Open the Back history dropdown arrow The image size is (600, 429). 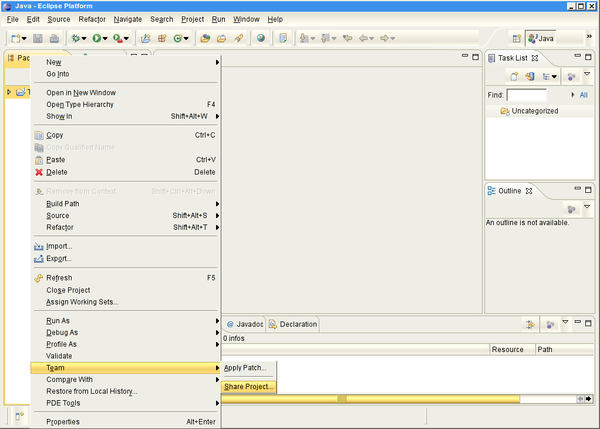click(372, 39)
